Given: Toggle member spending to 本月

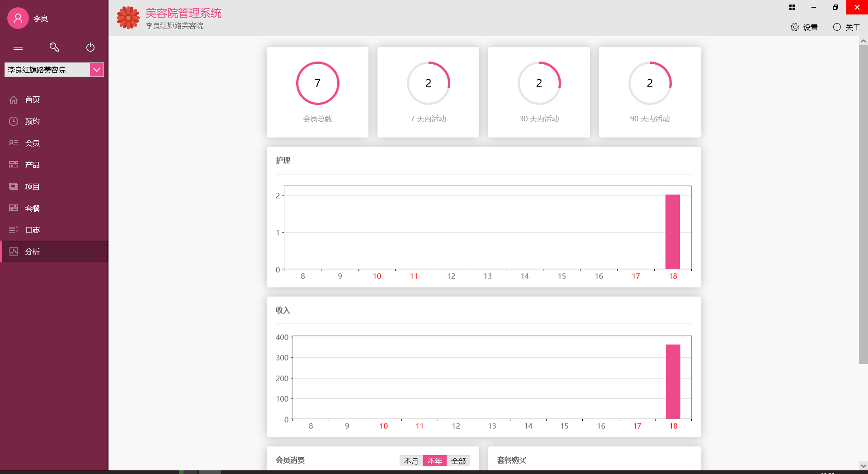Looking at the screenshot, I should pyautogui.click(x=411, y=461).
